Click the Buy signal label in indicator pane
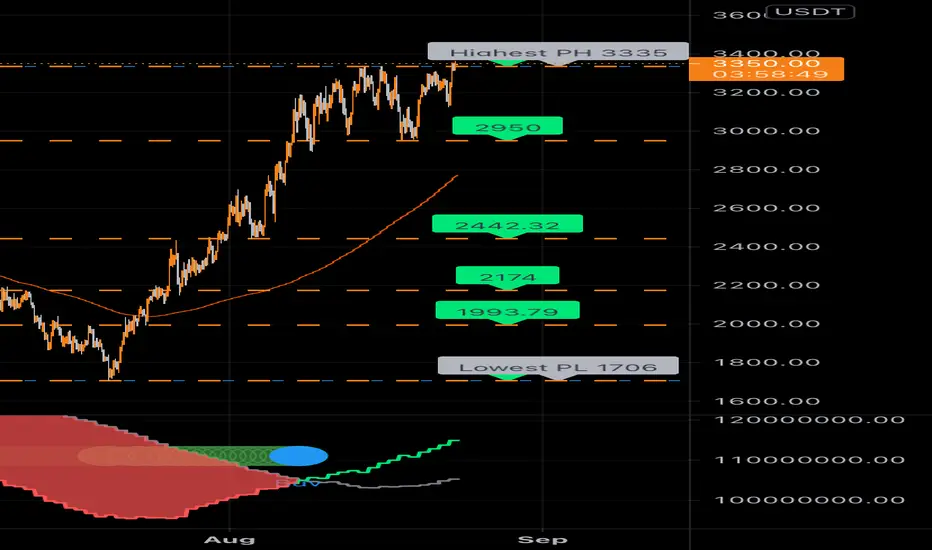932x550 pixels. point(300,482)
